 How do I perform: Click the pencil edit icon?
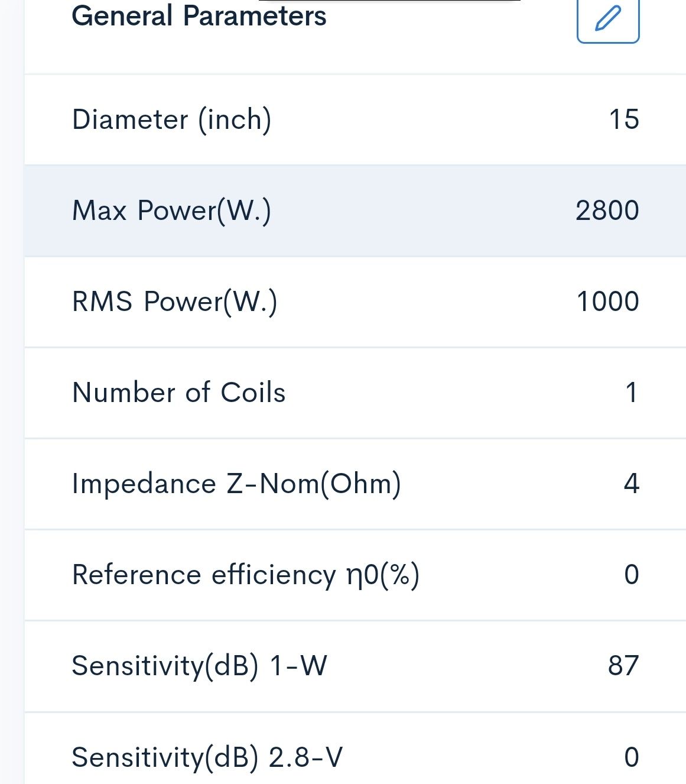click(x=608, y=19)
